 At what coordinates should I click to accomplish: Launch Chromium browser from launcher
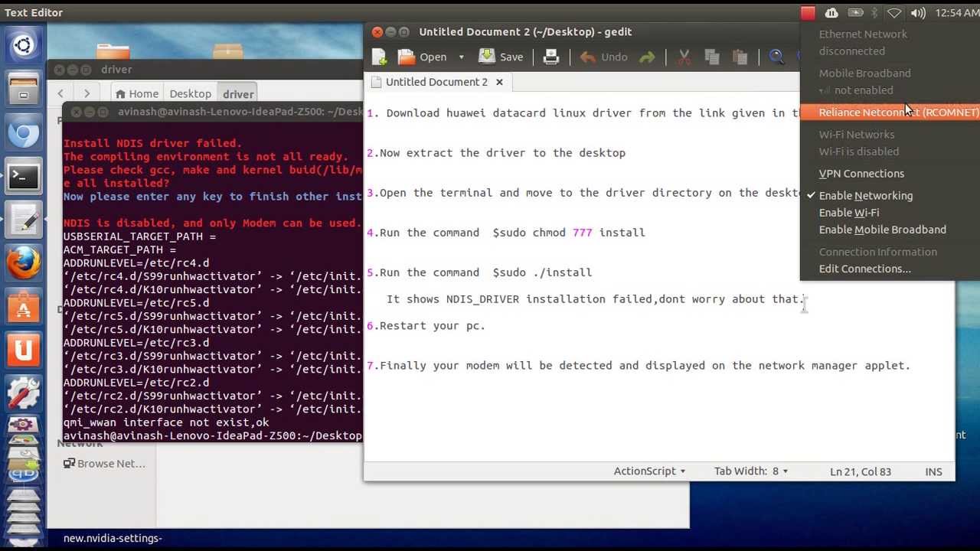click(23, 134)
